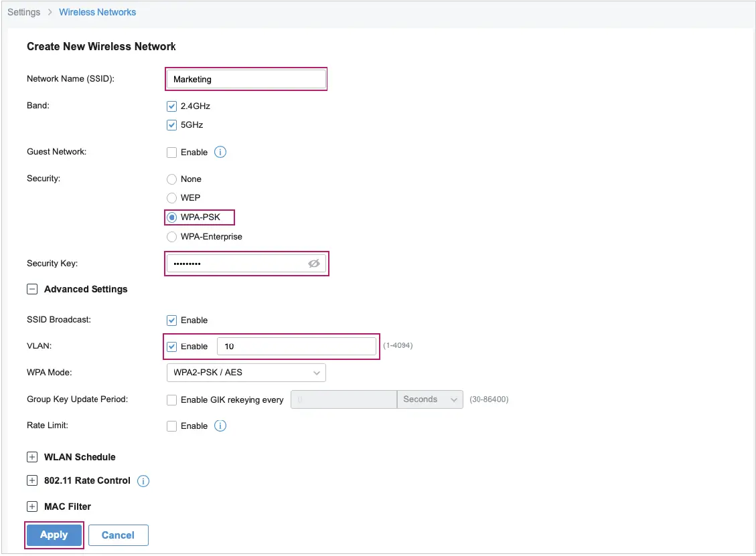
Task: Enable the Guest Network
Action: (x=172, y=152)
